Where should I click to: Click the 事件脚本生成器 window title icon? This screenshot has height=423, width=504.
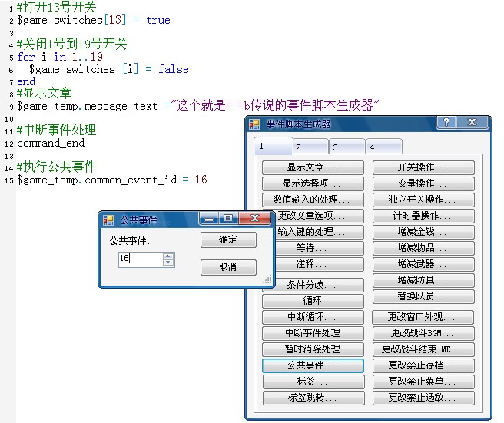[x=254, y=124]
